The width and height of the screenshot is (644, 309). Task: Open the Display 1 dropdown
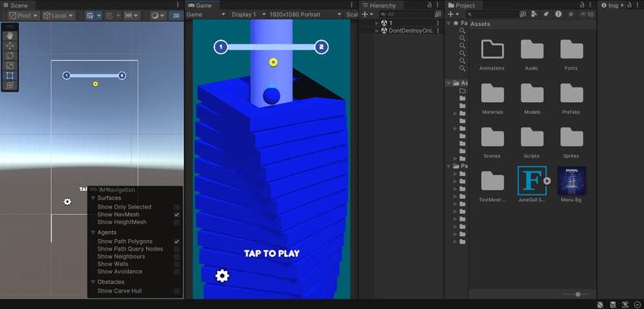pos(248,15)
